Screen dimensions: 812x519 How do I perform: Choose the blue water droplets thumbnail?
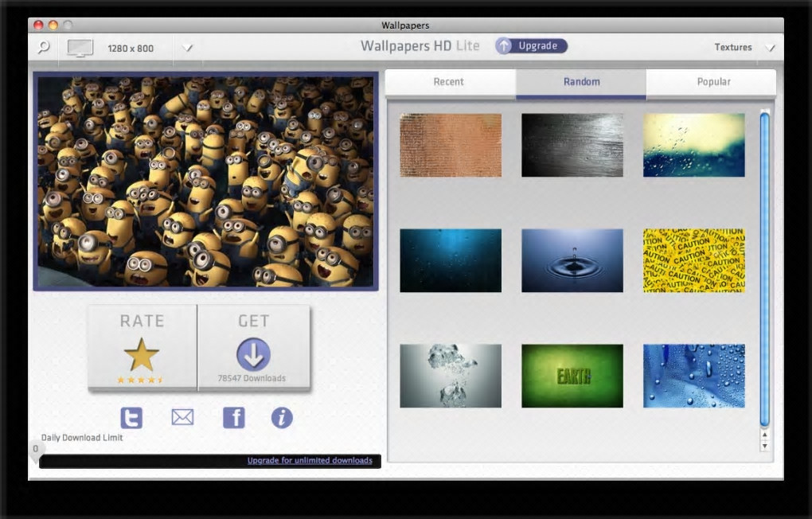tap(694, 376)
